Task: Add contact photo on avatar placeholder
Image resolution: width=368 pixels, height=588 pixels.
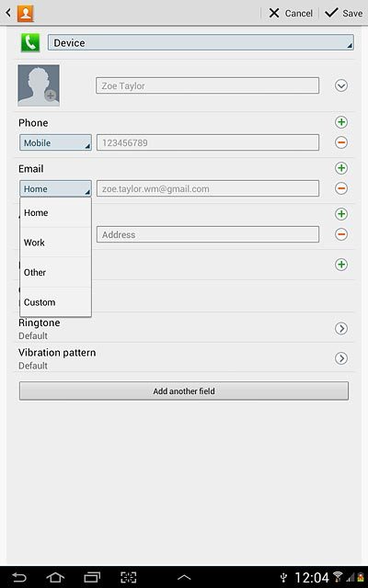Action: (x=39, y=85)
